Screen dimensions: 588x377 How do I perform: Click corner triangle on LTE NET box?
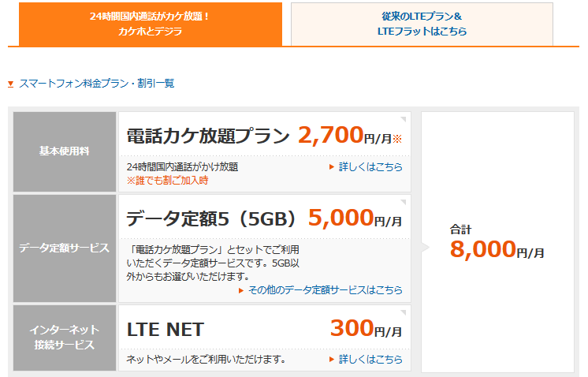404,312
